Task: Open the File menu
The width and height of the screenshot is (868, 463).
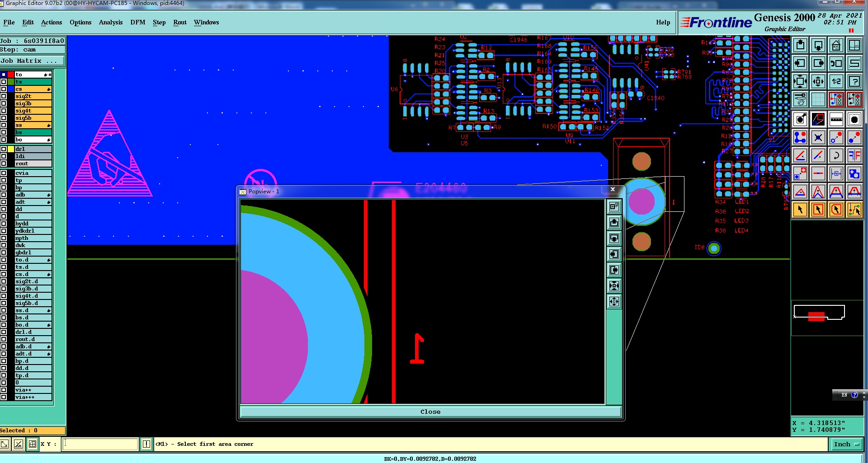Action: point(9,22)
